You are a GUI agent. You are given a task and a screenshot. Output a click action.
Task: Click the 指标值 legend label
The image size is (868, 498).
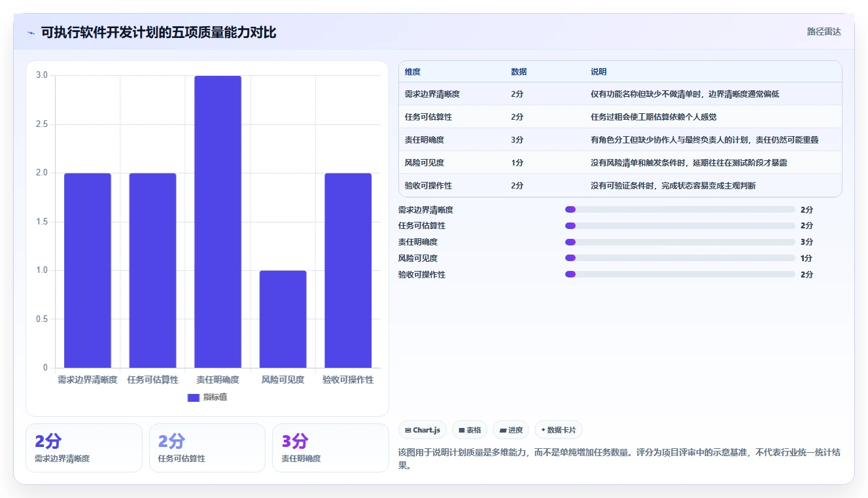(215, 397)
